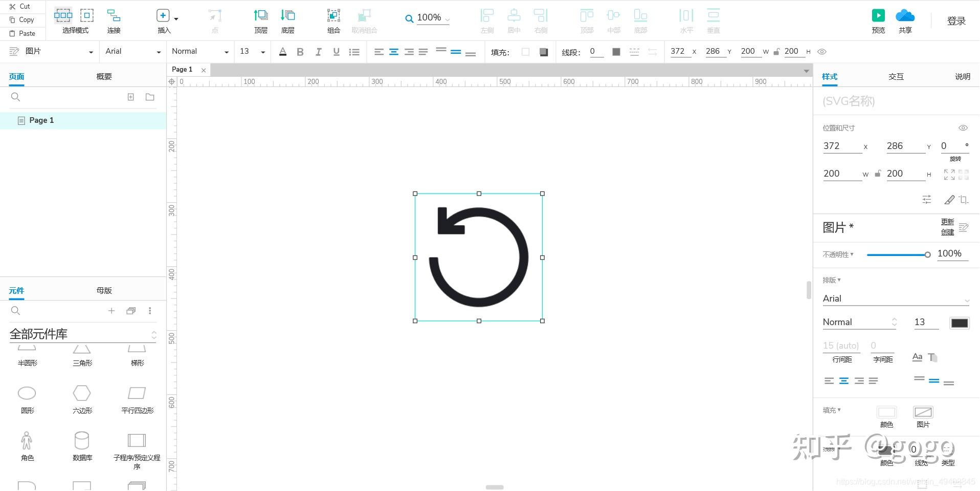980x491 pixels.
Task: Click the crop image icon in style panel
Action: 964,200
